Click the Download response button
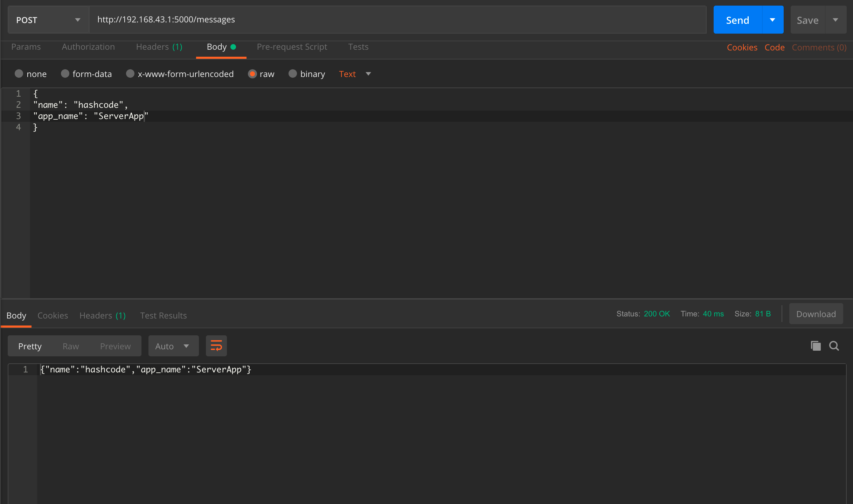The image size is (853, 504). click(x=816, y=314)
